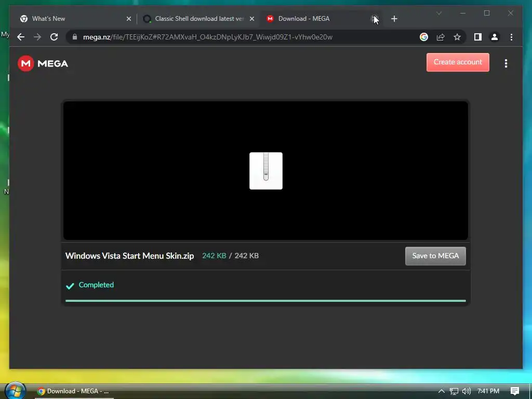Screen dimensions: 532x399
Task: Share this page using the share icon
Action: click(441, 37)
